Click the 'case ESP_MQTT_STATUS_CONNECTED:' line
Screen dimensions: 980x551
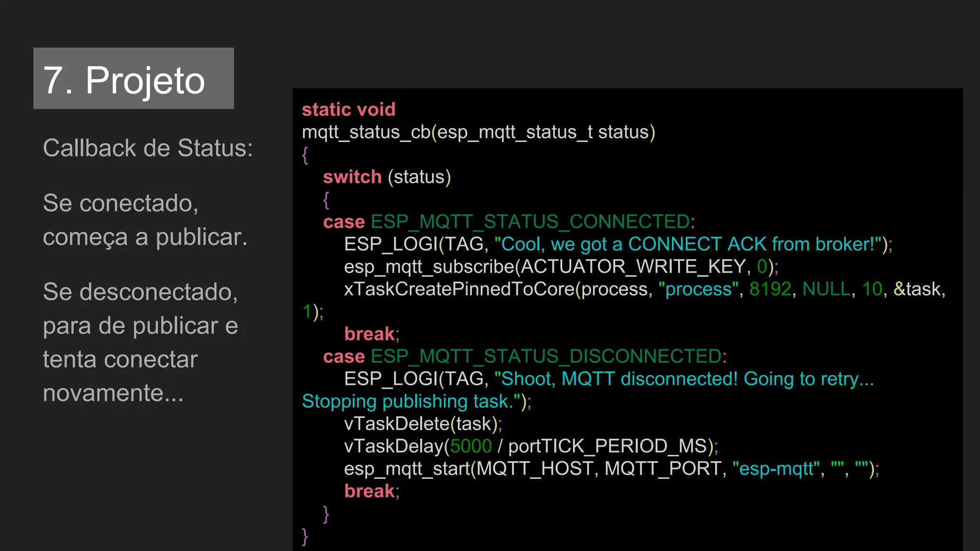point(509,222)
